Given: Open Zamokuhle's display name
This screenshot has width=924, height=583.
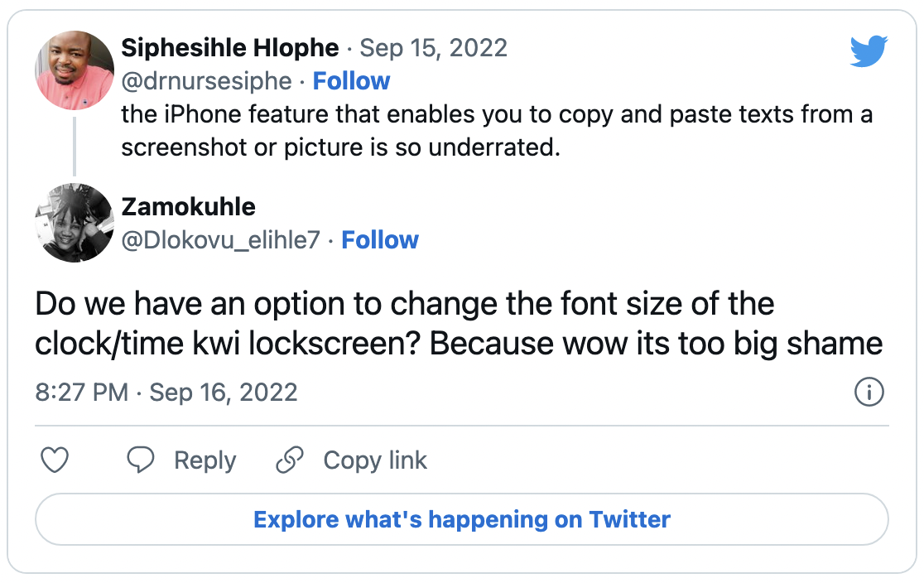Looking at the screenshot, I should (x=189, y=207).
